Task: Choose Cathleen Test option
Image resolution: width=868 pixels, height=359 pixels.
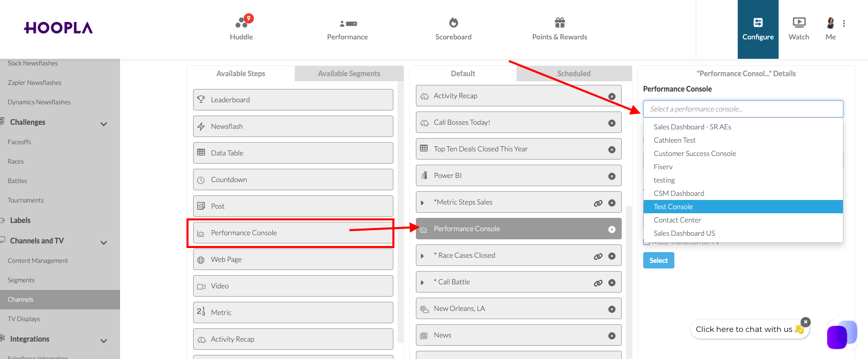Action: (x=743, y=140)
